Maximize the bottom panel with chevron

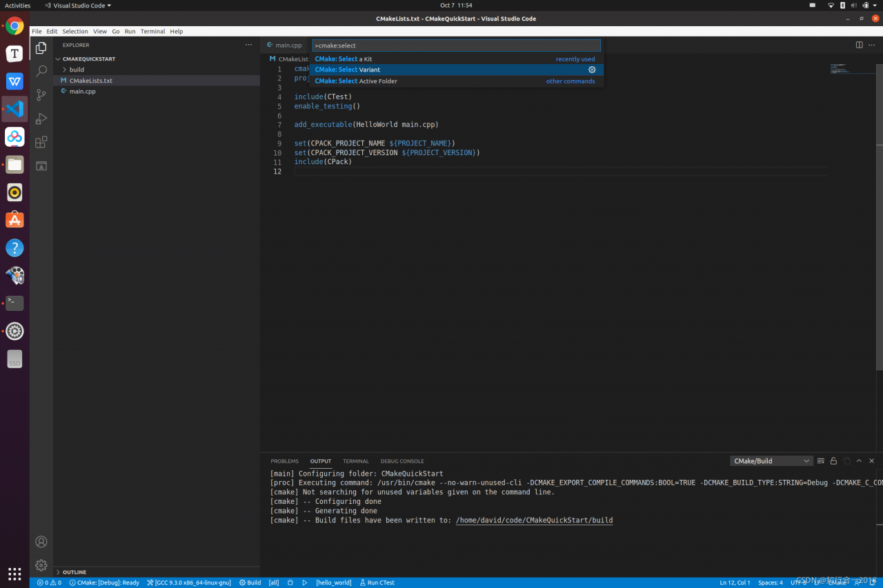point(859,460)
